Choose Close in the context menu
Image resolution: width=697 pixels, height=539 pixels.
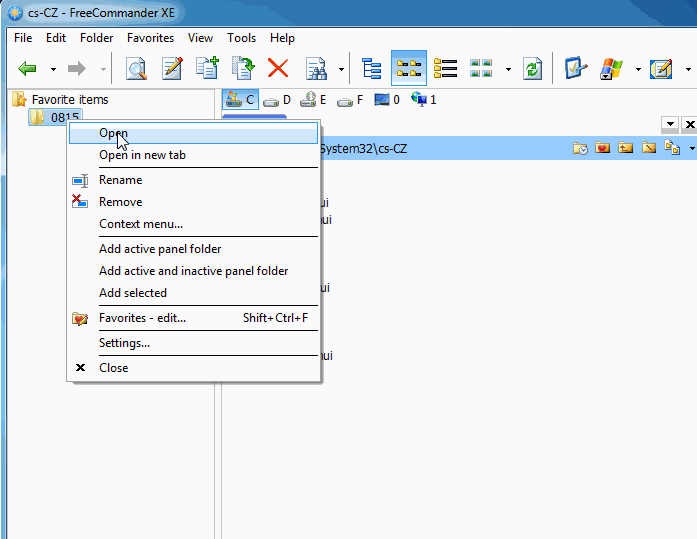(194, 368)
